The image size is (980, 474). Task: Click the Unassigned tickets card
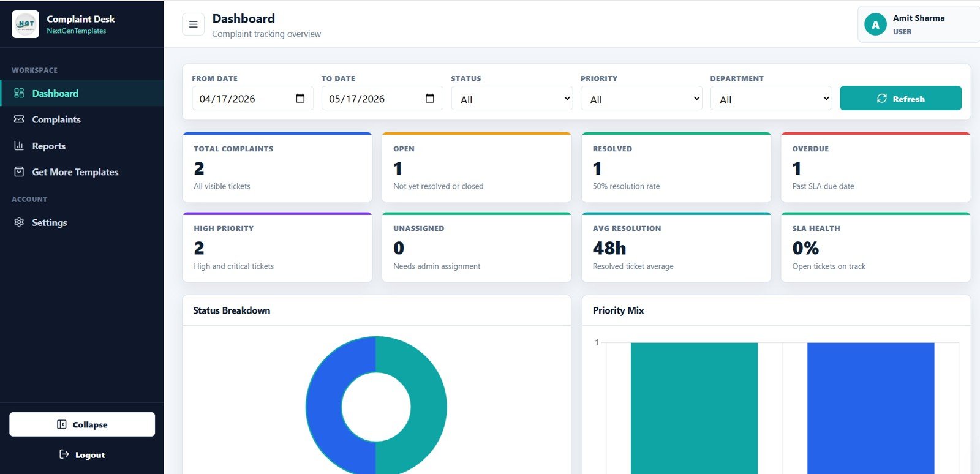pos(477,247)
